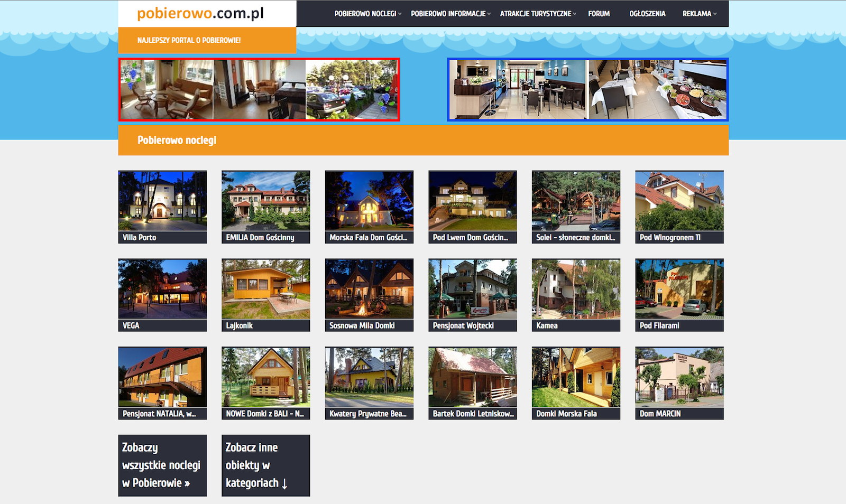Go to the Ogłoszenia page
This screenshot has height=504, width=846.
click(647, 14)
